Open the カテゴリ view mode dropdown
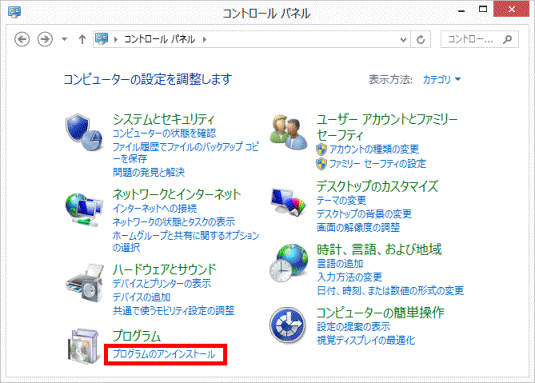Screen dimensions: 535x383 [442, 79]
